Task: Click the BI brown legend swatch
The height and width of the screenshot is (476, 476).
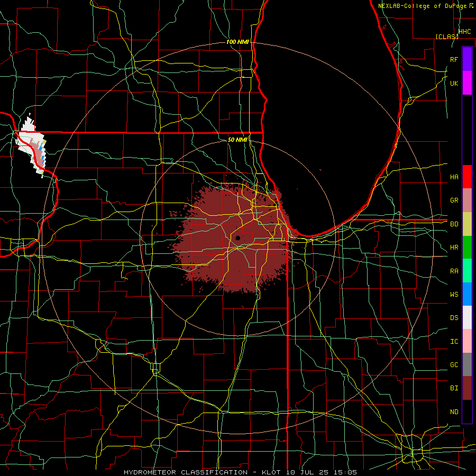Action: click(x=467, y=388)
